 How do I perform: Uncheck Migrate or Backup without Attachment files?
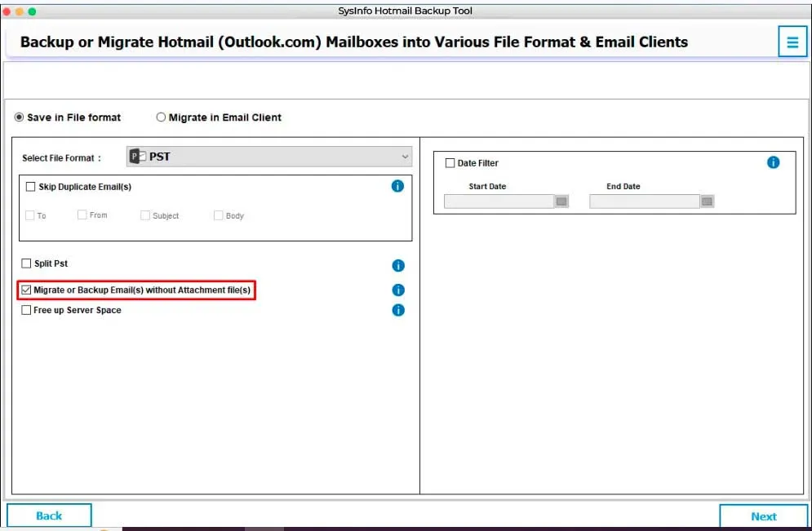pos(26,290)
